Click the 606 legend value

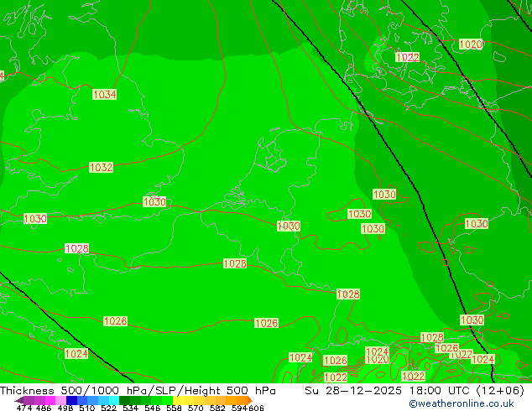pos(256,408)
